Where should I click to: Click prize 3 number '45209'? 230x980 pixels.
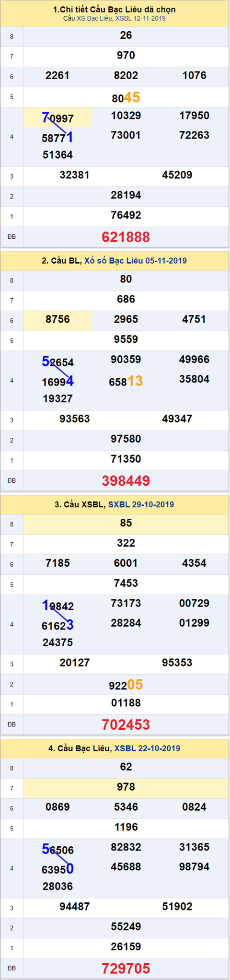pyautogui.click(x=177, y=175)
